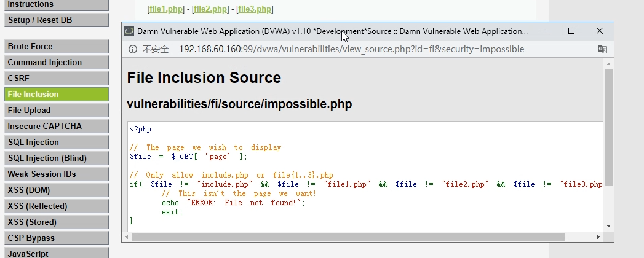644x258 pixels.
Task: Click the URL in the popup address bar
Action: pos(351,49)
